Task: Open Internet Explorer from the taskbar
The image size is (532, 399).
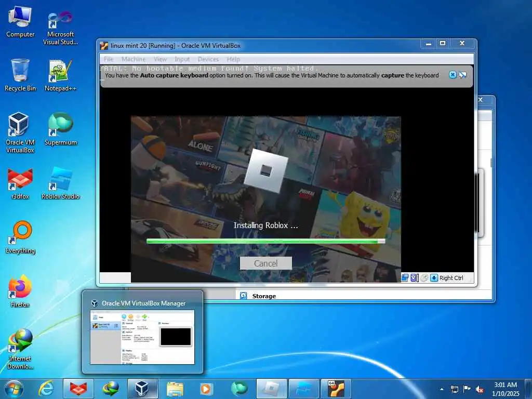Action: [x=46, y=389]
